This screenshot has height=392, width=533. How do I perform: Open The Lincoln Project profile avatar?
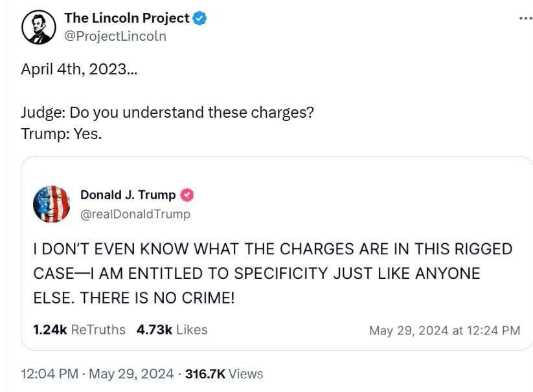tap(39, 27)
